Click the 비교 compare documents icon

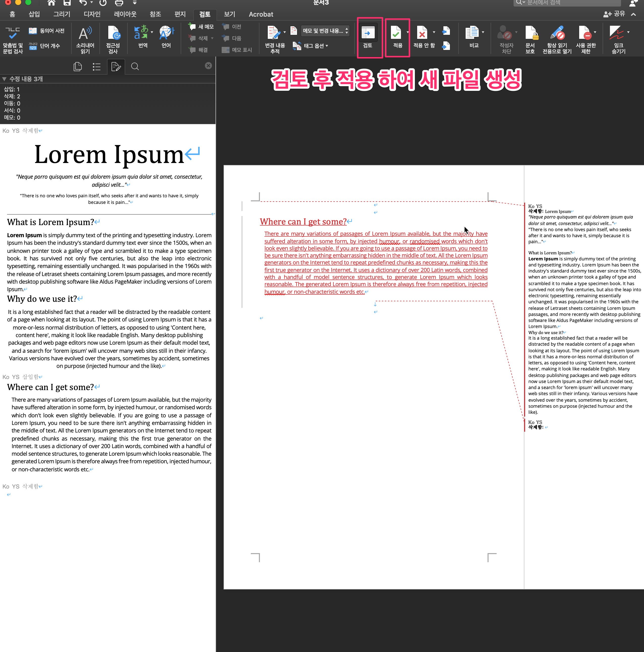(472, 33)
